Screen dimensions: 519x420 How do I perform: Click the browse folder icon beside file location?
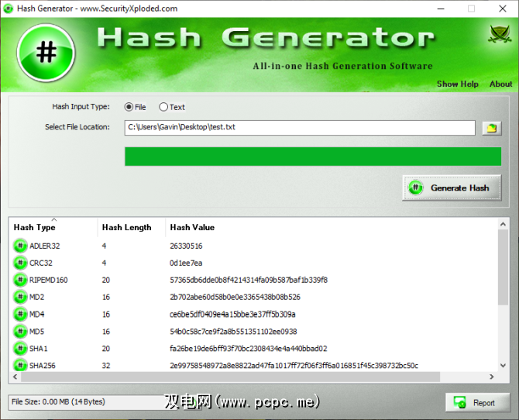[x=492, y=128]
